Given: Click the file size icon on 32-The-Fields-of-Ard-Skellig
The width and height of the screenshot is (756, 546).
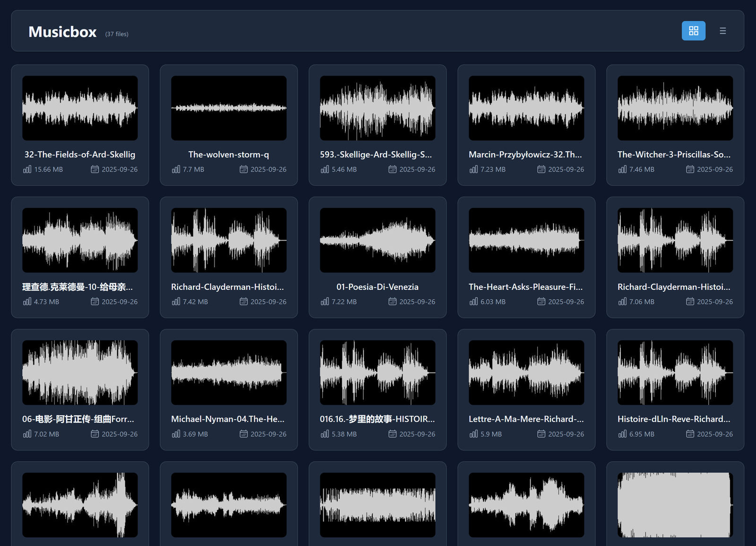Looking at the screenshot, I should [x=27, y=169].
